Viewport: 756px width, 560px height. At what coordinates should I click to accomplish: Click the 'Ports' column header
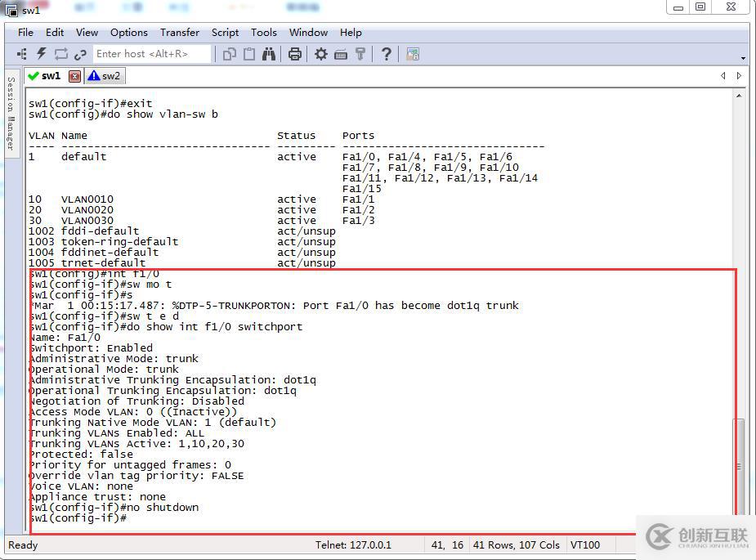[x=358, y=136]
